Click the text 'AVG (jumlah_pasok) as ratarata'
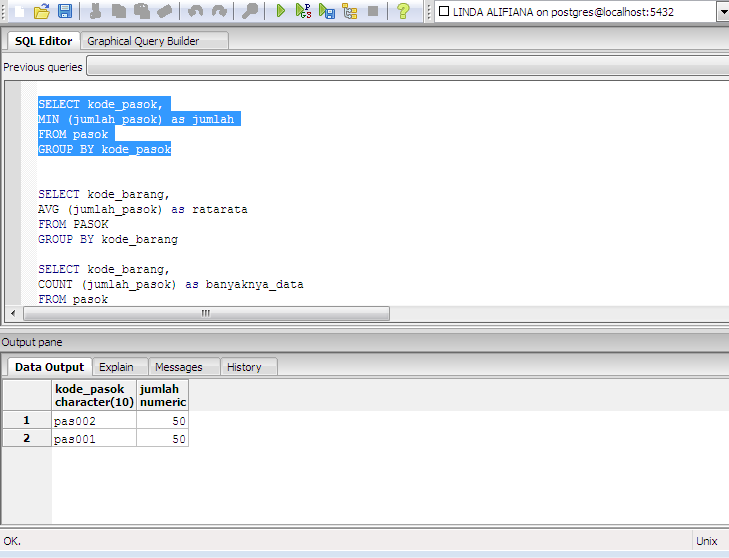Viewport: 729px width, 558px height. tap(143, 209)
